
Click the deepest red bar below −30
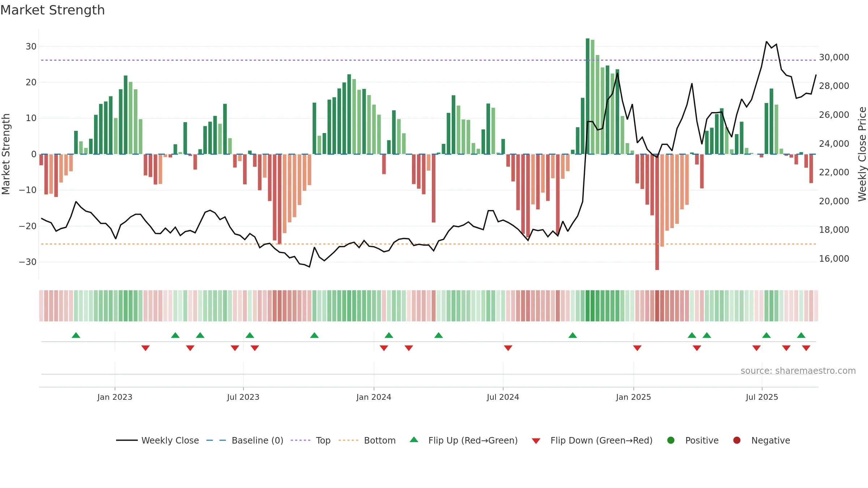pos(657,212)
